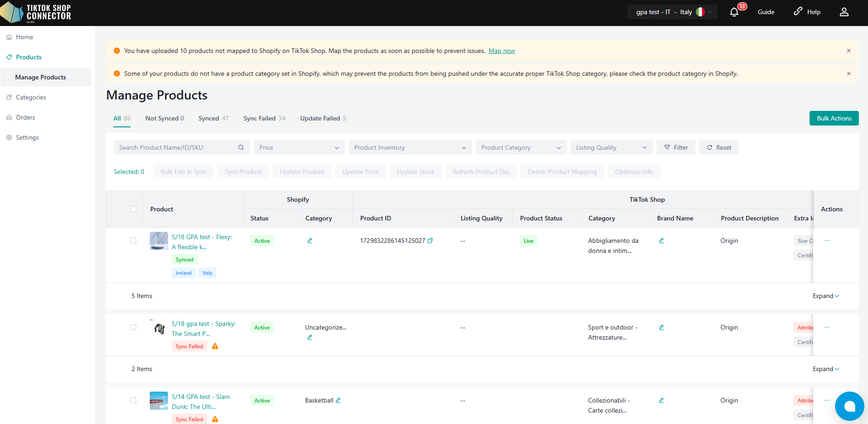
Task: Open the Product Category dropdown
Action: (x=521, y=147)
